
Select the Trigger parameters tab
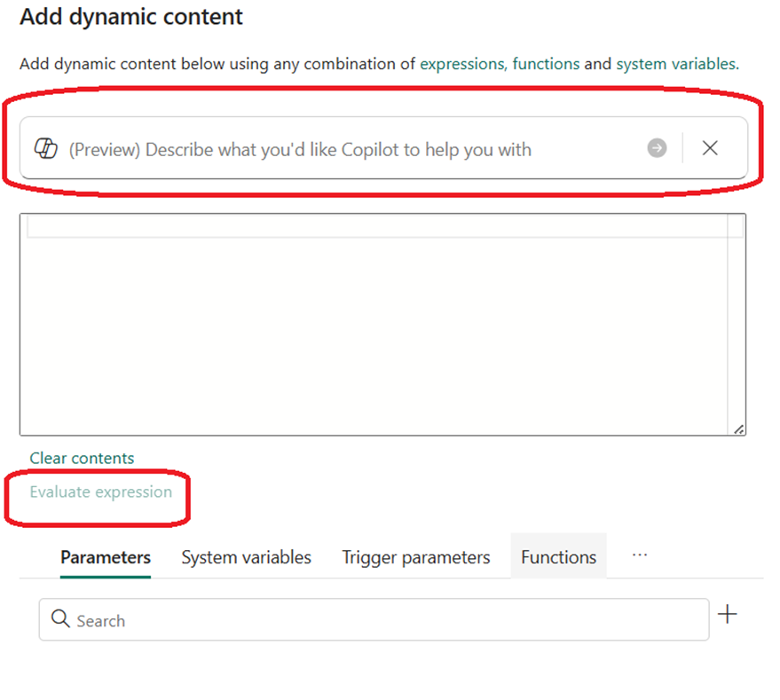(x=415, y=557)
